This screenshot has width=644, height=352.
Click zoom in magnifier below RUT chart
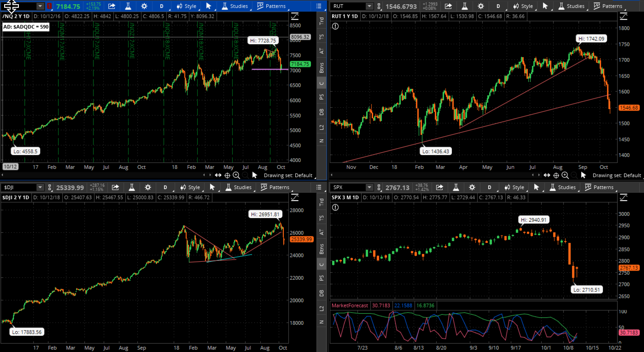click(x=565, y=175)
